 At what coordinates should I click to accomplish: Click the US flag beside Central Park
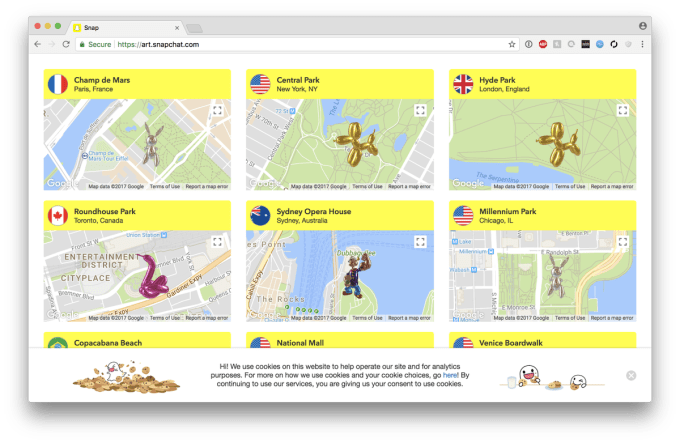point(260,84)
